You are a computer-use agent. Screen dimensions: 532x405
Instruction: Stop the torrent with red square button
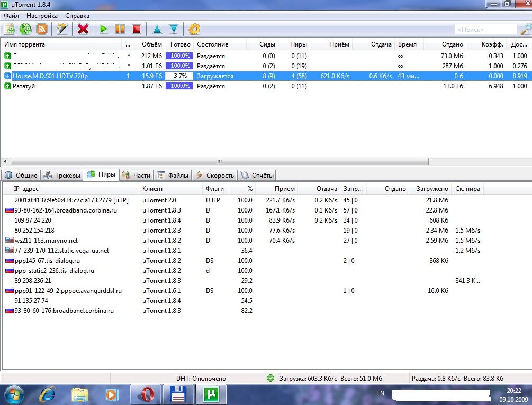pos(137,29)
